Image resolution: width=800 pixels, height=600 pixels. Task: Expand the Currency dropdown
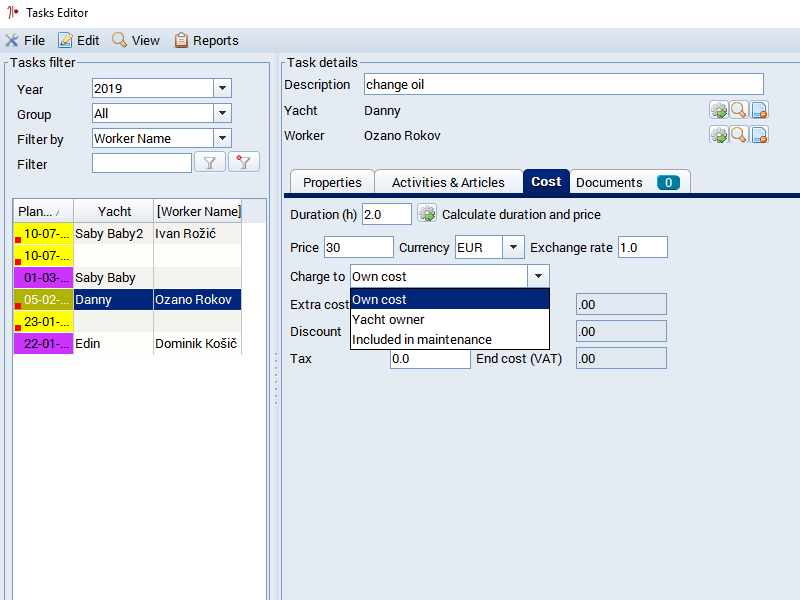[513, 247]
